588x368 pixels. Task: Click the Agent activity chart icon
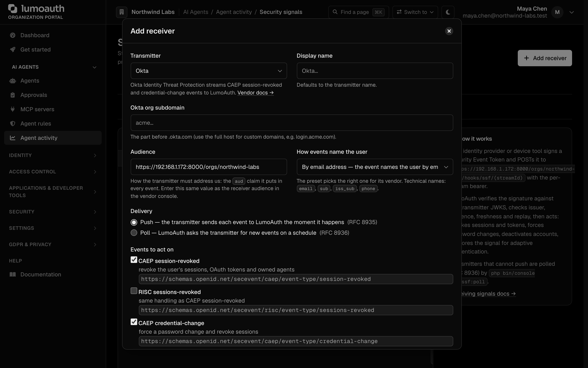[13, 138]
